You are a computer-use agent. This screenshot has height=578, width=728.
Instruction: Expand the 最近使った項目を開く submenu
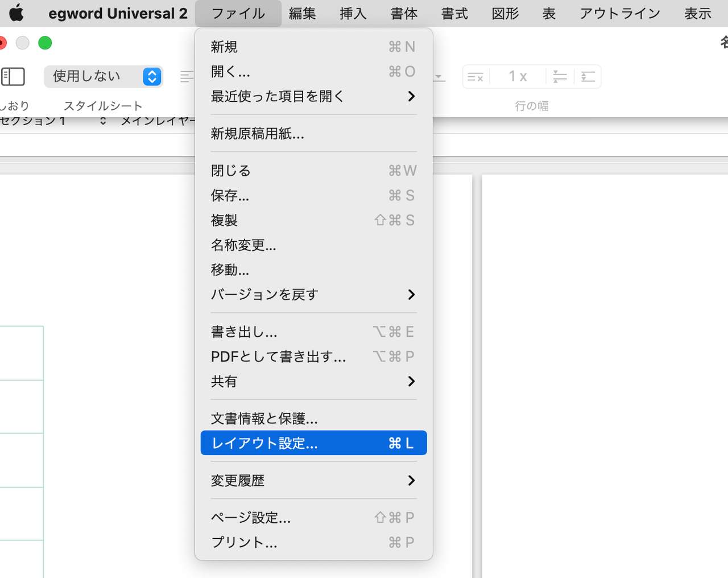pos(314,96)
